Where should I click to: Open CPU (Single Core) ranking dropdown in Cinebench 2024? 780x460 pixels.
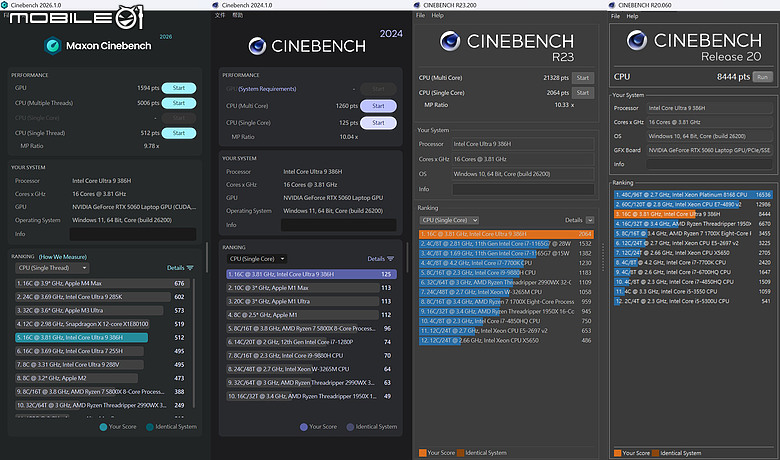pos(257,259)
